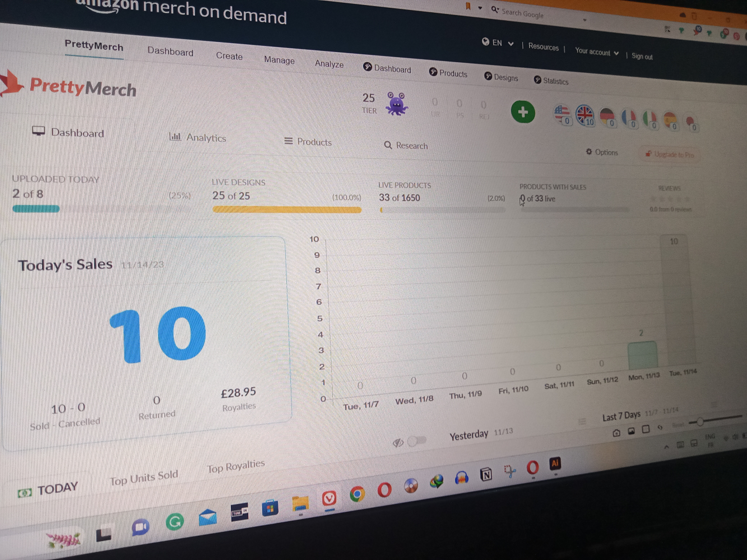
Task: Open PrettyMerch Research tab
Action: pyautogui.click(x=406, y=145)
